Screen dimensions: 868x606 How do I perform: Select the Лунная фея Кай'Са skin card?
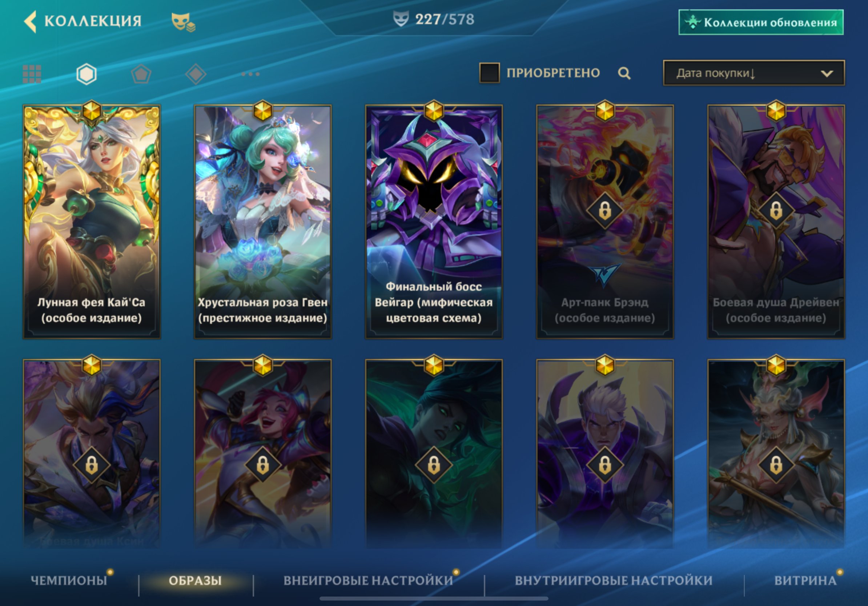[x=92, y=222]
